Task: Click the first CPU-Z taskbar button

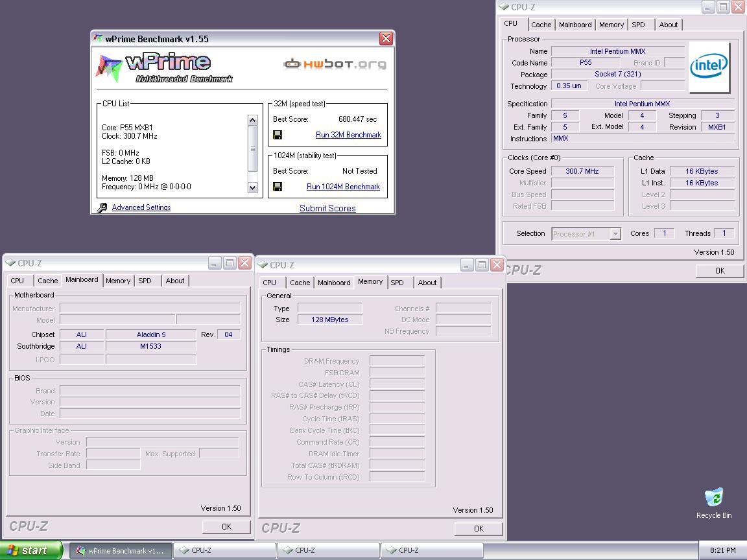Action: pos(224,551)
